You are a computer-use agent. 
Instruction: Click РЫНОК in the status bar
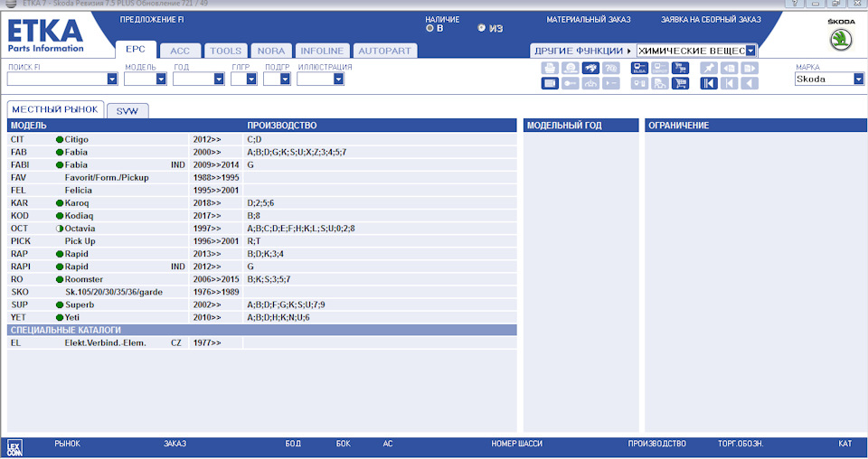click(x=68, y=444)
